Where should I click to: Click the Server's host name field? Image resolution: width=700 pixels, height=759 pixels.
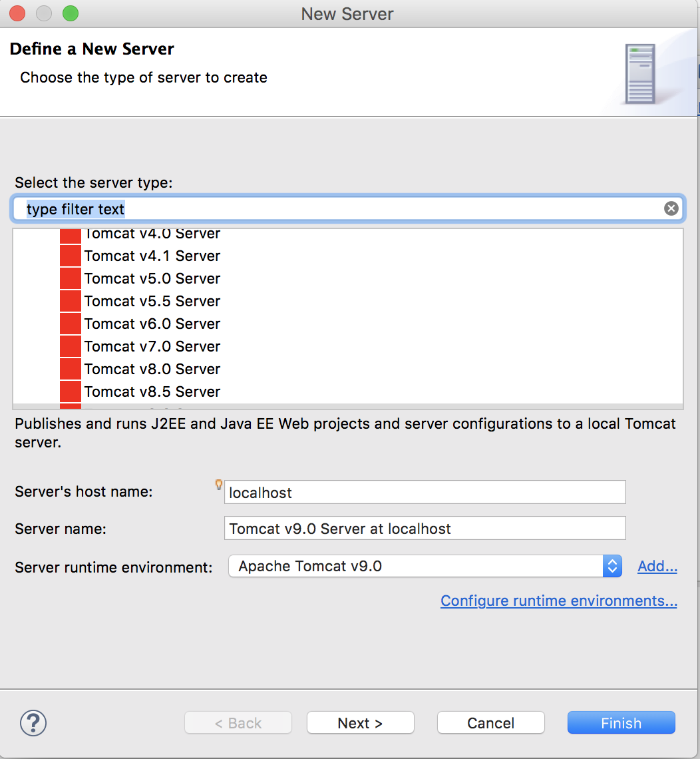point(425,491)
